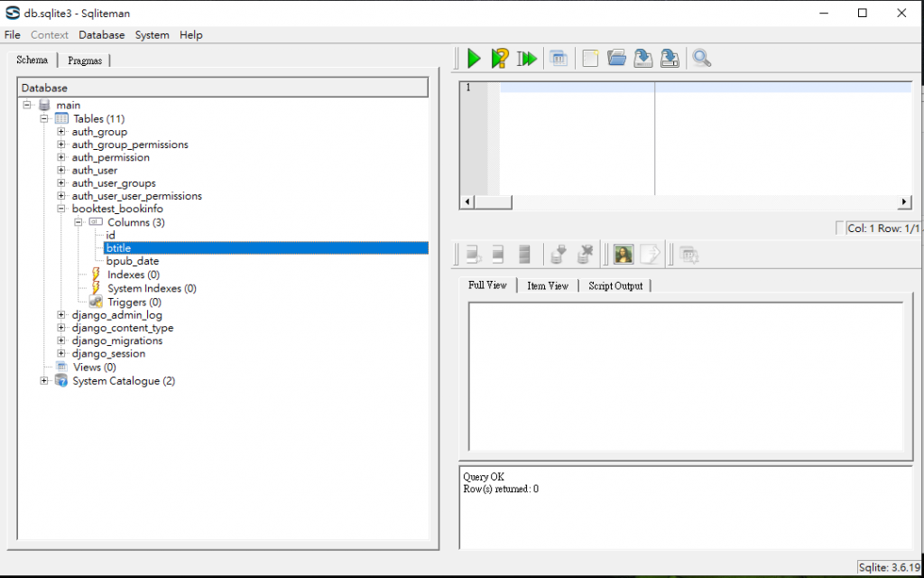The width and height of the screenshot is (924, 578).
Task: Select the Full View tab
Action: point(487,284)
